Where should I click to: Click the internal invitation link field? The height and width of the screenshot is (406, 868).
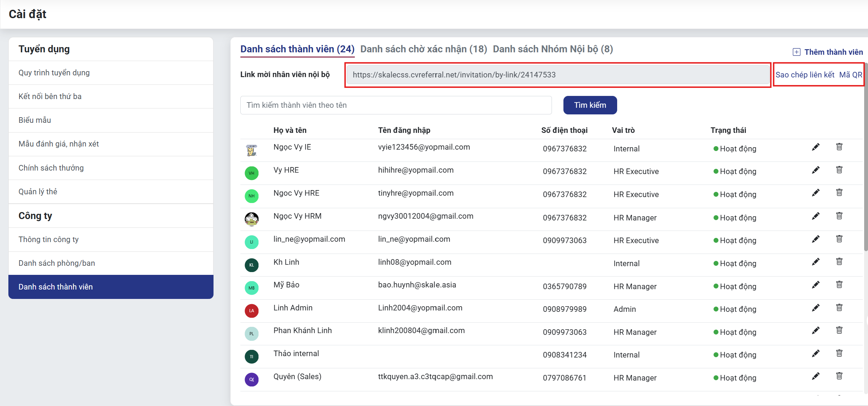pos(558,75)
